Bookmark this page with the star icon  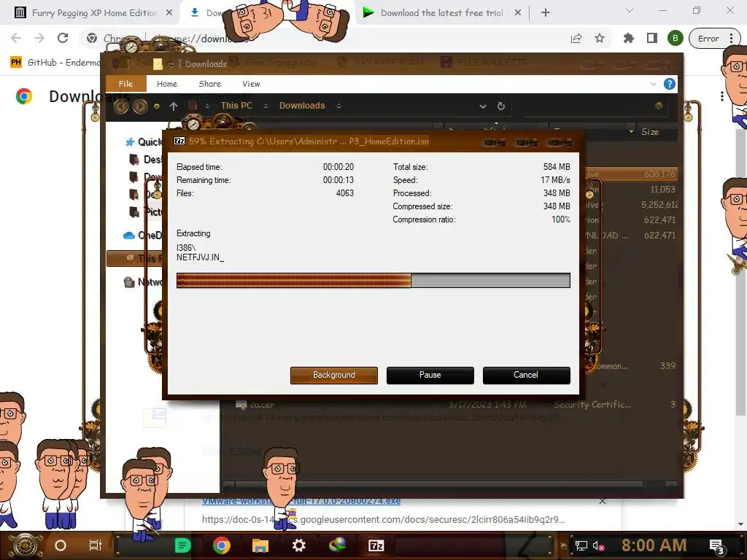pyautogui.click(x=600, y=39)
